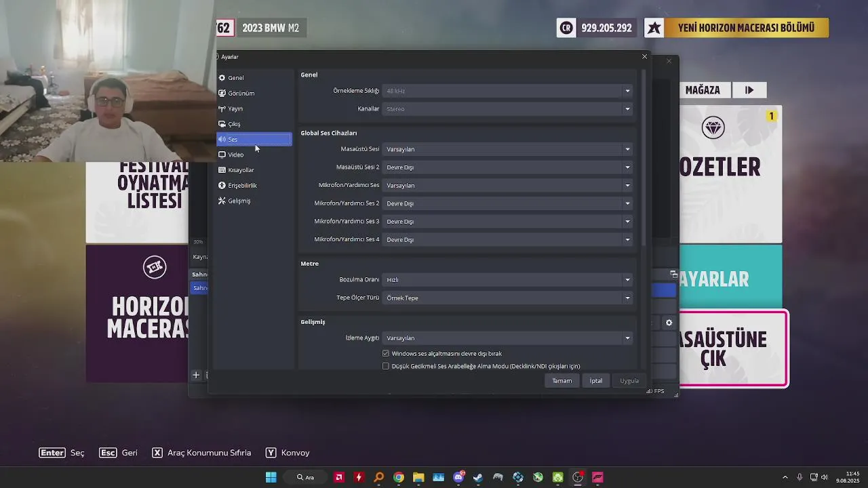The height and width of the screenshot is (488, 868).
Task: Click the Tamam button
Action: point(561,381)
